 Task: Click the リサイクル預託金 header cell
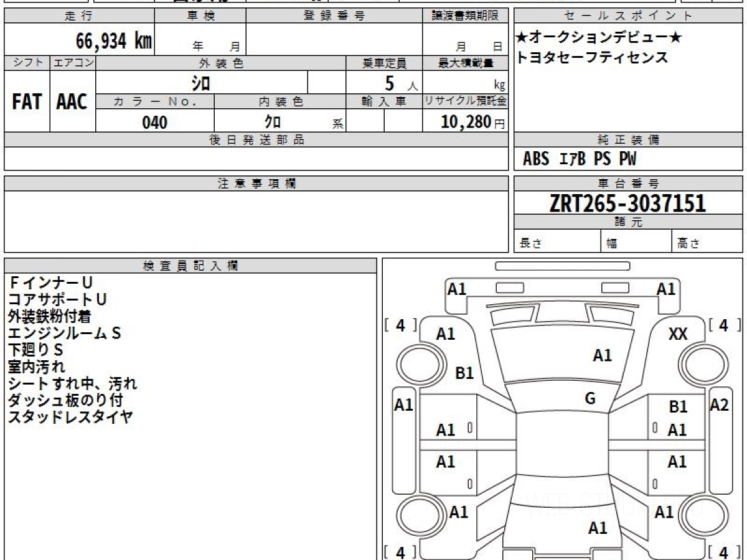(466, 102)
